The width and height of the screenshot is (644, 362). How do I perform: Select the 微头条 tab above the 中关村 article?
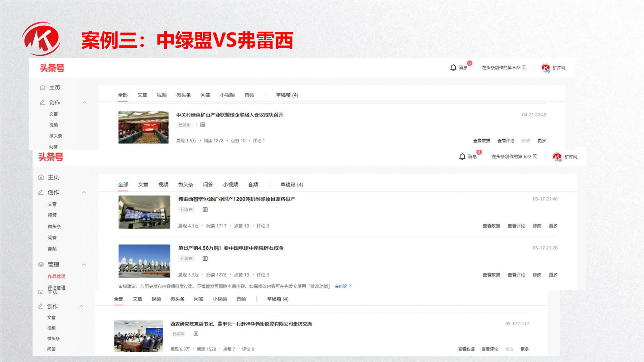184,95
